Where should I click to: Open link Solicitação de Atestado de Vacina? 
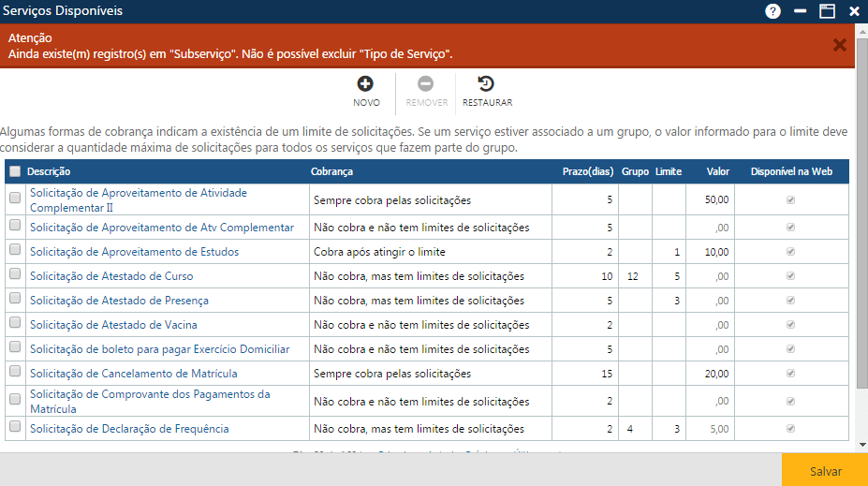tap(113, 325)
